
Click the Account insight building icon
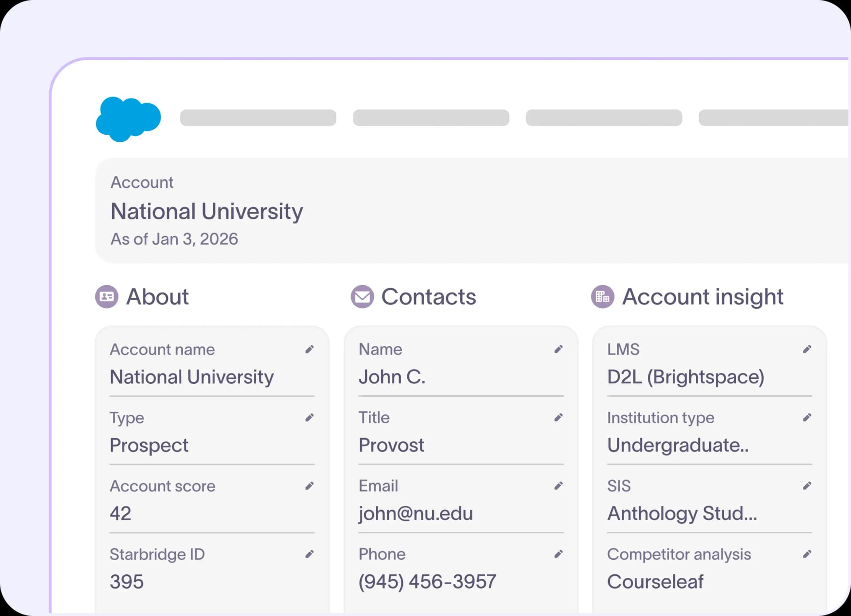coord(603,296)
